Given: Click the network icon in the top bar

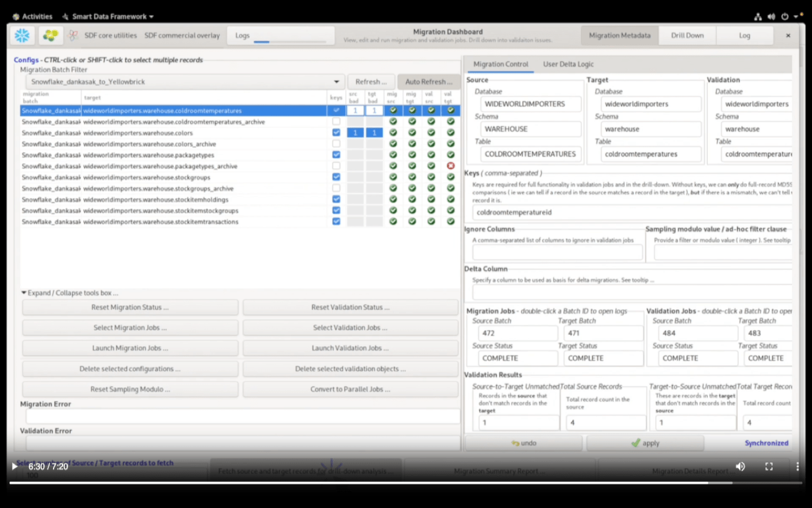Looking at the screenshot, I should click(758, 16).
